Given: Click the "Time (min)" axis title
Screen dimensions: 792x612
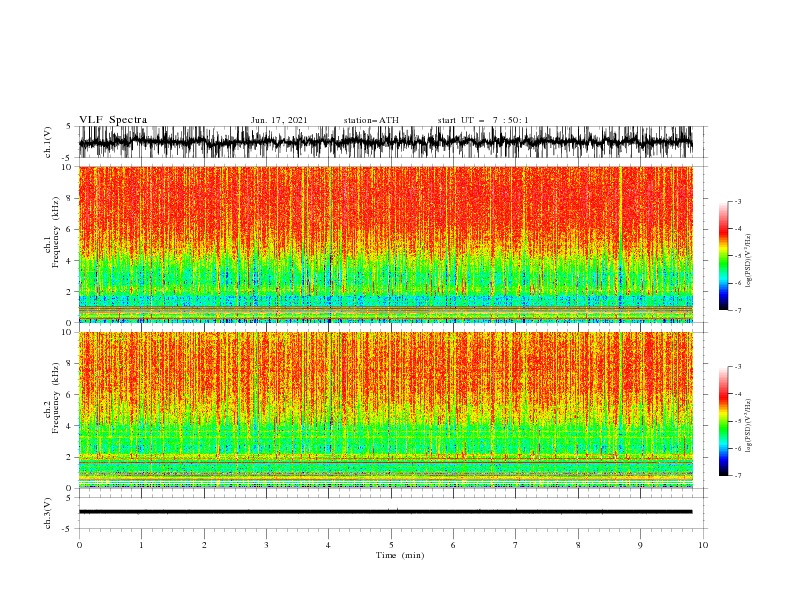Looking at the screenshot, I should point(400,555).
